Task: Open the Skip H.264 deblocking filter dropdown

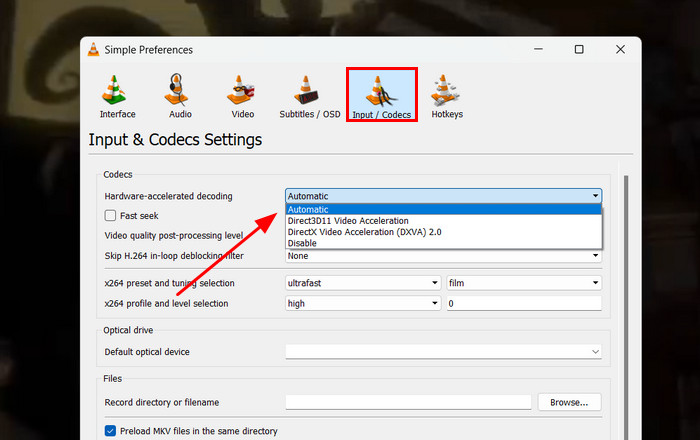Action: pos(443,256)
